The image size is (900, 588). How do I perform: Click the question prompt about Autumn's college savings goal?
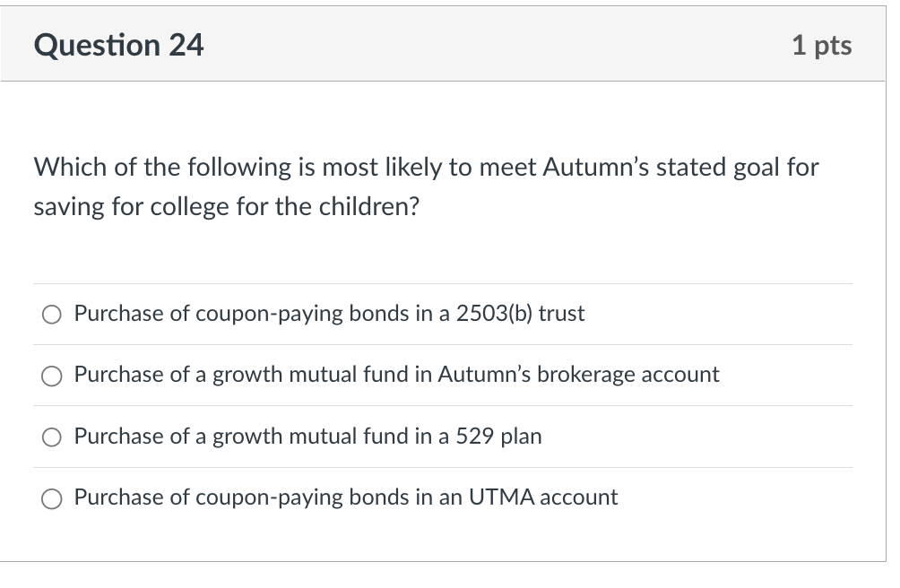click(x=425, y=186)
